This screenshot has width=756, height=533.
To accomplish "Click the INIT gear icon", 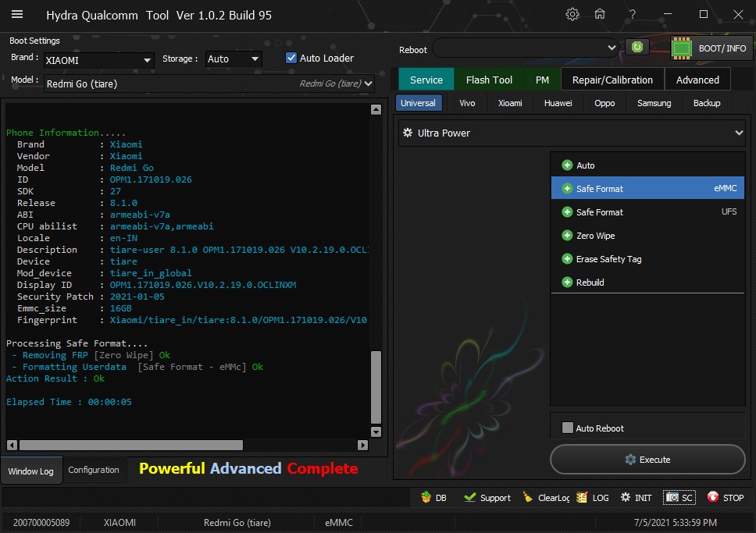I will [626, 497].
